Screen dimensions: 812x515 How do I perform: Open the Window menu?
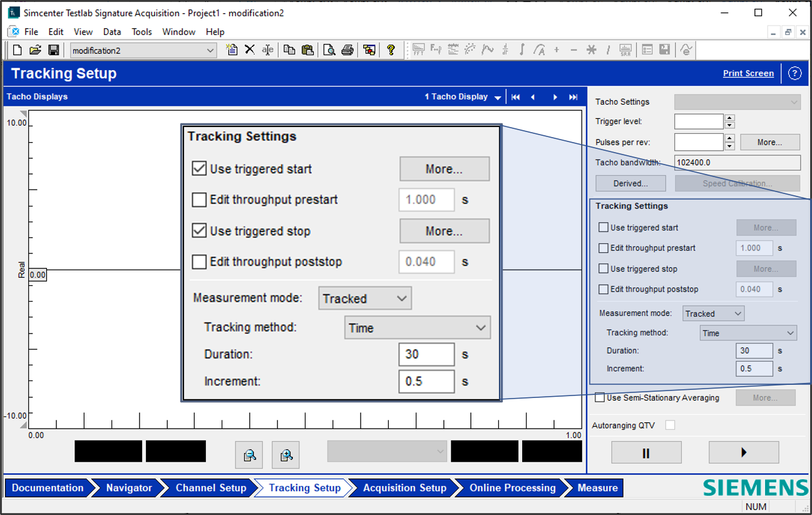coord(179,31)
